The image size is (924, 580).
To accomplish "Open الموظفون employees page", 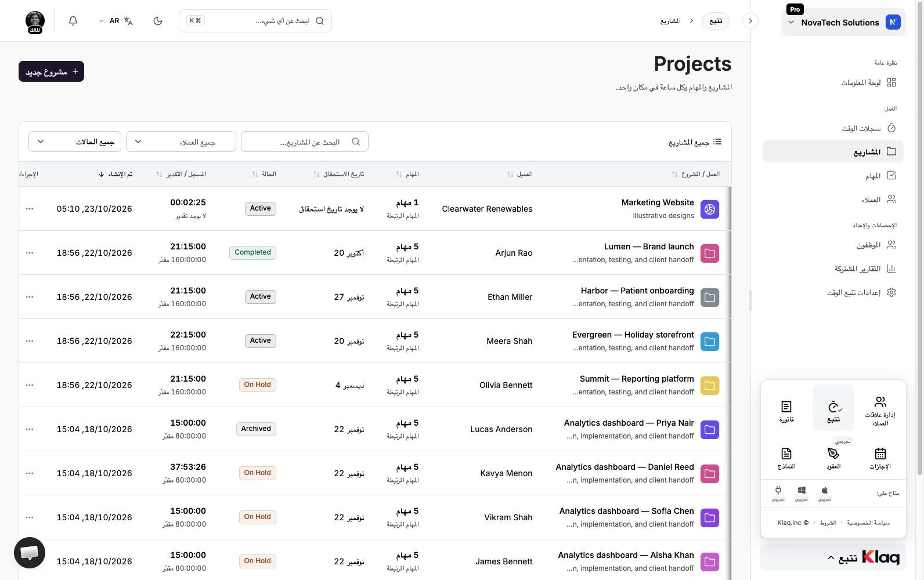I will tap(833, 245).
